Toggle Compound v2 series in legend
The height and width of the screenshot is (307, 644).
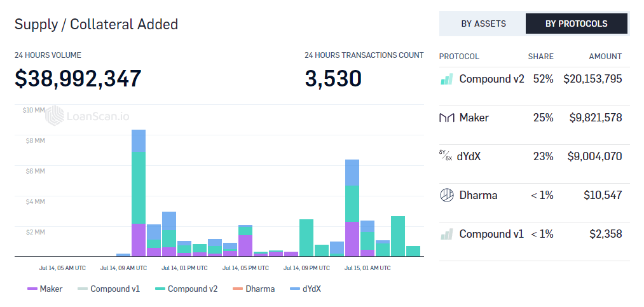(186, 289)
